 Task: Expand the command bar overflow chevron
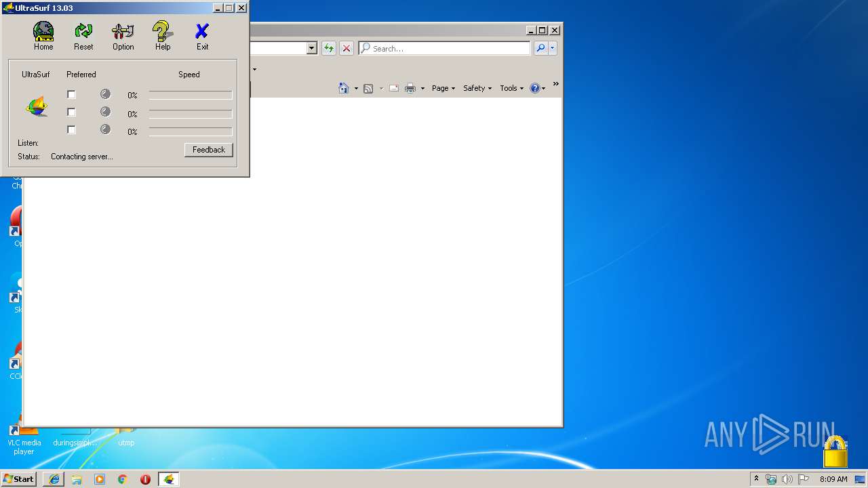coord(555,84)
